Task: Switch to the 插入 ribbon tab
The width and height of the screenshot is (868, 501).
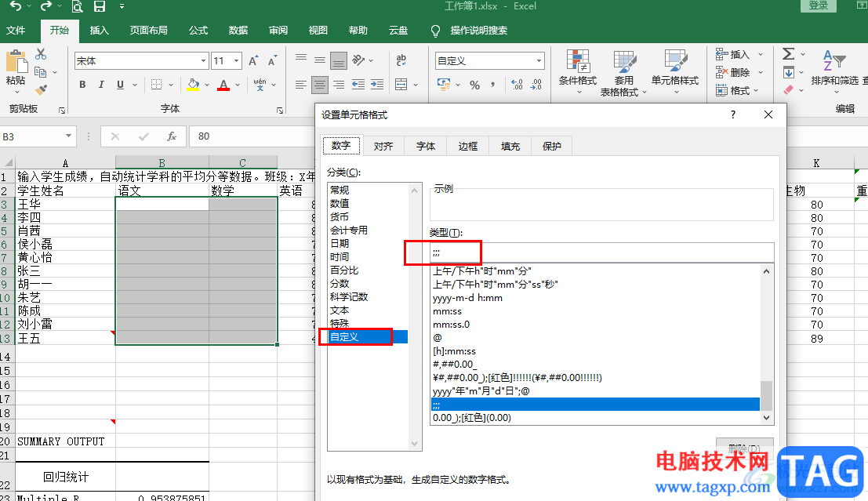Action: tap(99, 31)
